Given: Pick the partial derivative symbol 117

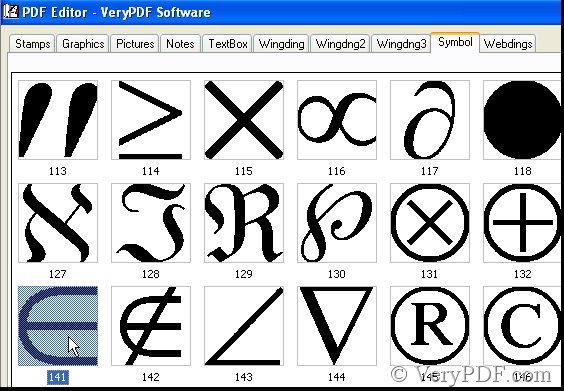Looking at the screenshot, I should pos(430,120).
